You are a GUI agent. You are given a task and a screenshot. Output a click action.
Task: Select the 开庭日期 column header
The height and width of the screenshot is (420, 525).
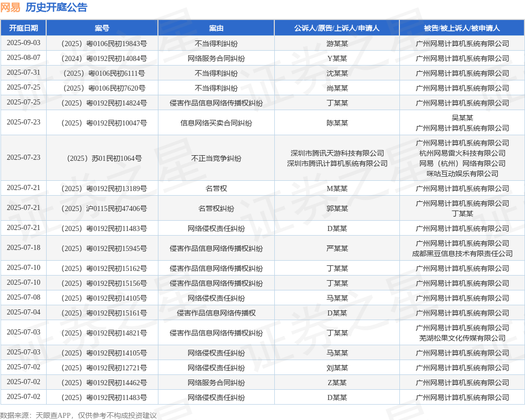[24, 28]
